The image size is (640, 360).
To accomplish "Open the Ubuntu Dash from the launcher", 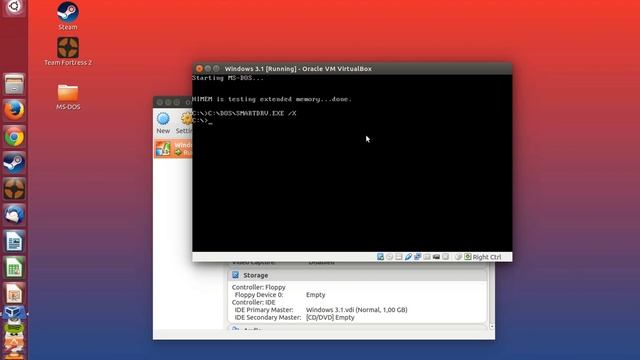I will 14,7.
